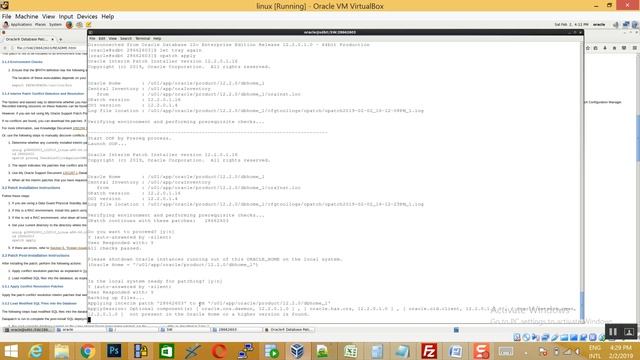Screen dimensions: 640x360
Task: Open FileZilla from the taskbar
Action: pyautogui.click(x=429, y=351)
